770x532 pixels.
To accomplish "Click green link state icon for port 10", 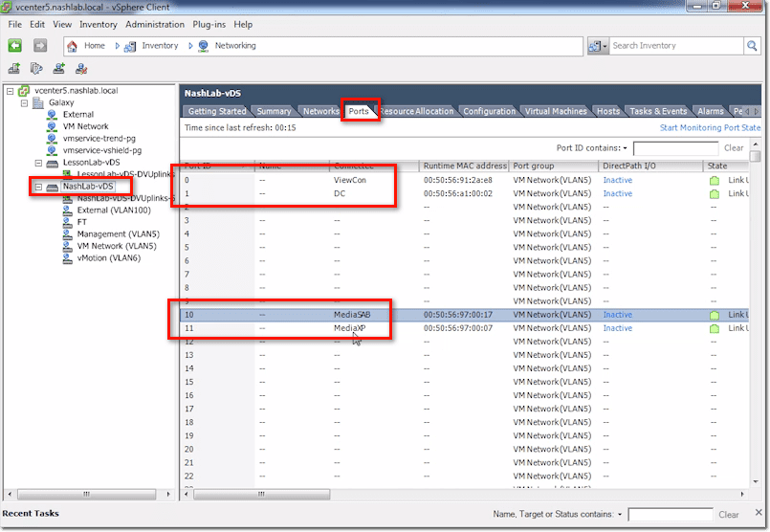I will pyautogui.click(x=715, y=315).
